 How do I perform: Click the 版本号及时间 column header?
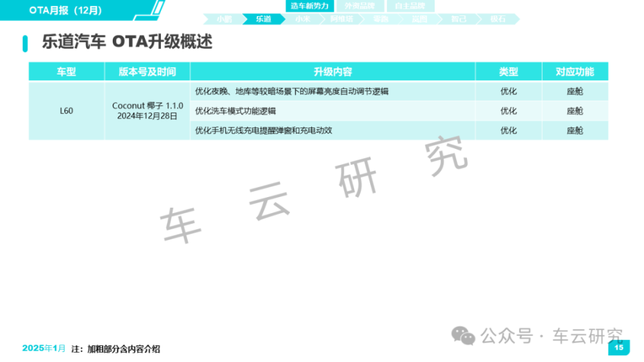148,72
